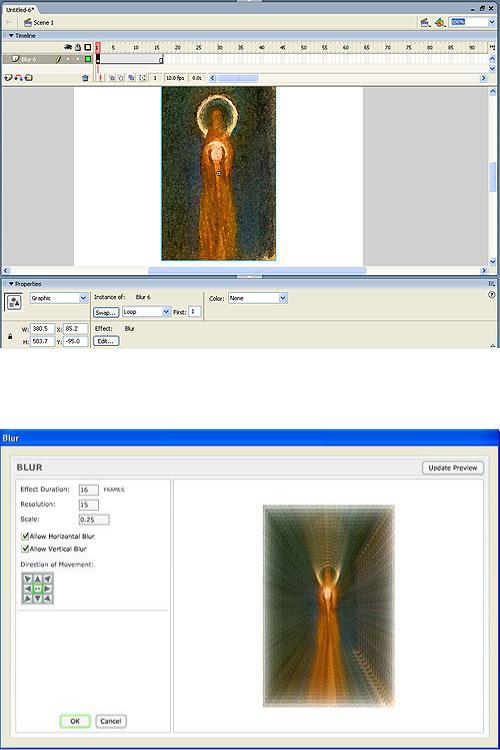Click the lock all layers padlock icon
The width and height of the screenshot is (500, 750).
[x=78, y=47]
